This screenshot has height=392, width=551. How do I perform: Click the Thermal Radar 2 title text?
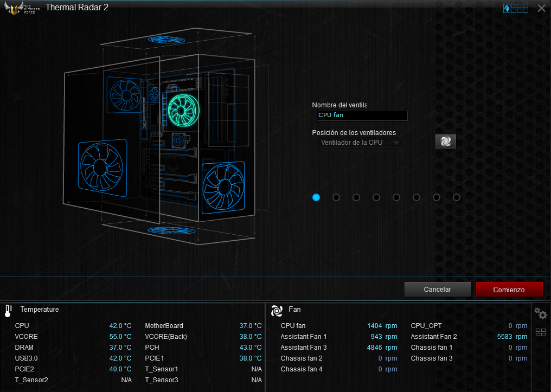click(77, 8)
